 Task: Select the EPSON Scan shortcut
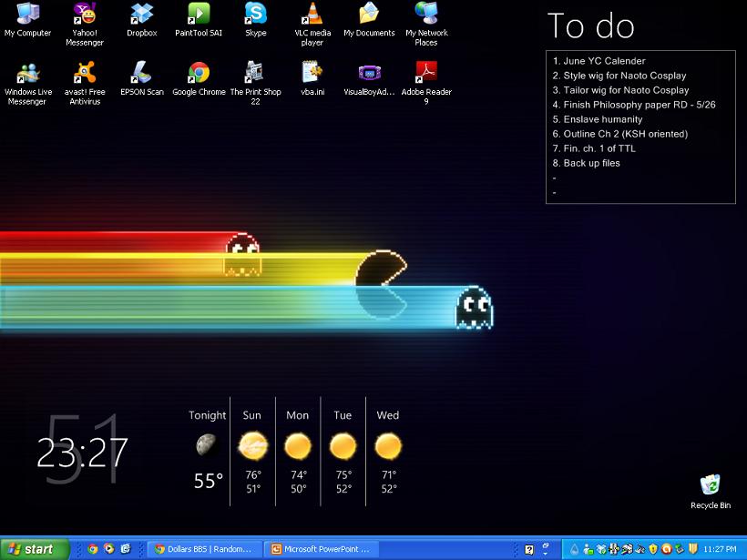[x=141, y=79]
